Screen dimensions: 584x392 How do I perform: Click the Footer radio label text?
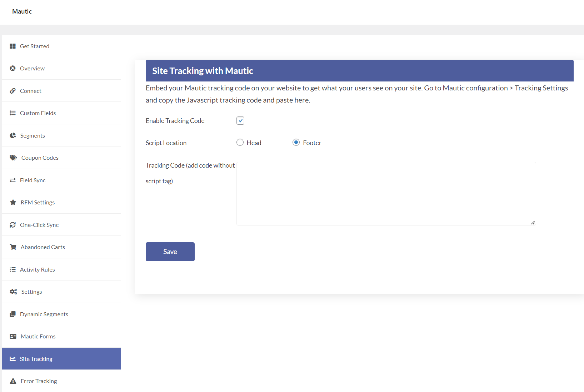[x=312, y=143]
